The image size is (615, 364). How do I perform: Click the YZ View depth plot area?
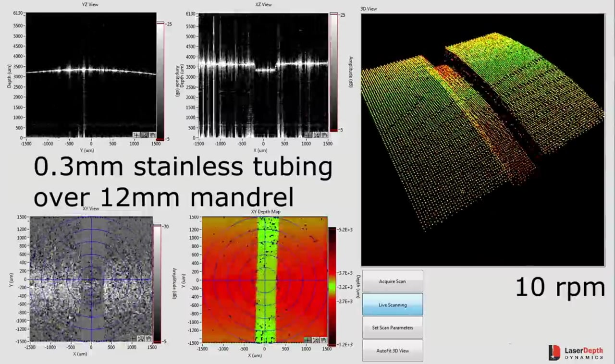pos(91,75)
